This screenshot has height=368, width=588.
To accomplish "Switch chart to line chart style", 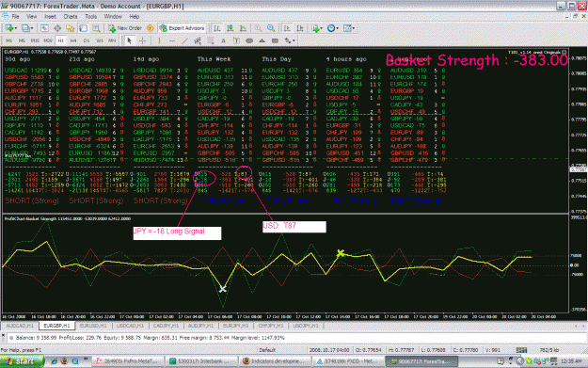I will (x=243, y=28).
